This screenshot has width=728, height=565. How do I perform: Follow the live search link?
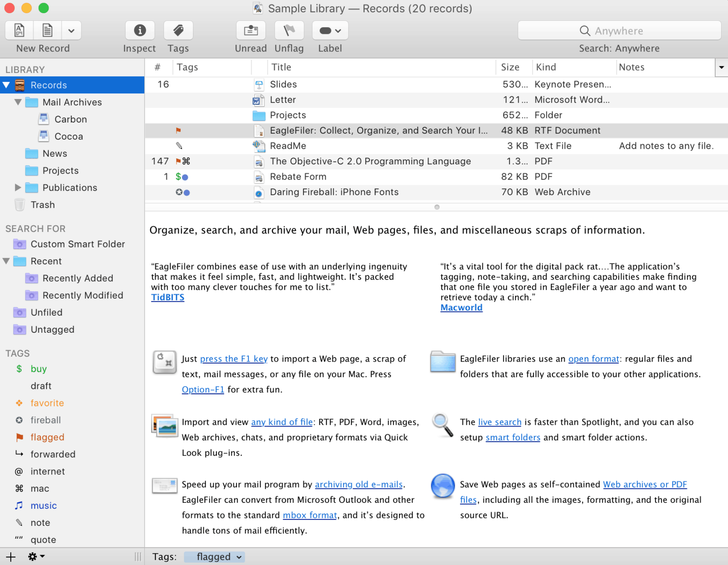tap(500, 422)
